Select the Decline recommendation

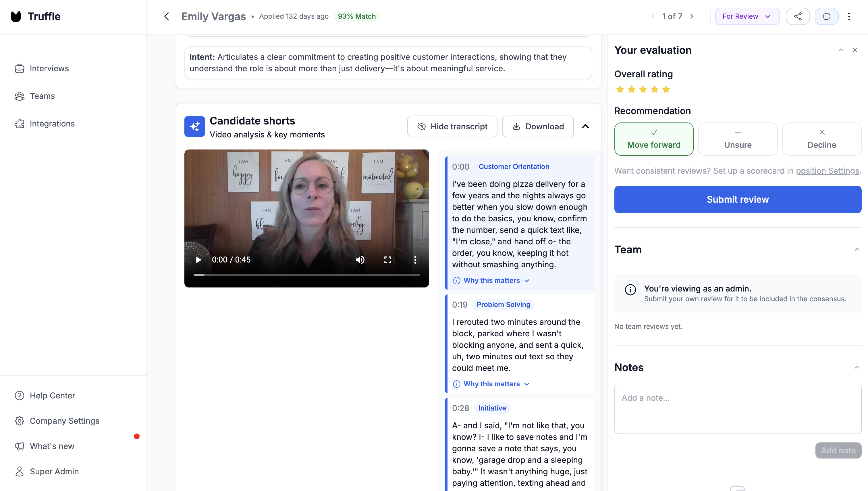[821, 139]
